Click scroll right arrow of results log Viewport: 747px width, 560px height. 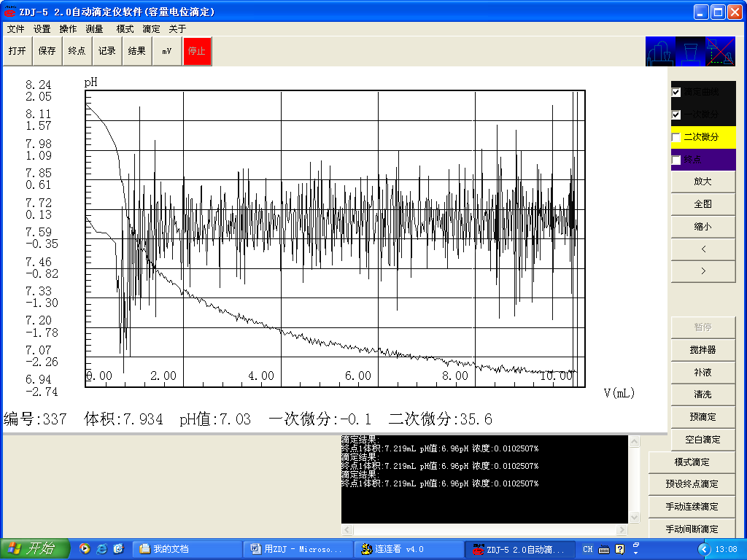622,530
